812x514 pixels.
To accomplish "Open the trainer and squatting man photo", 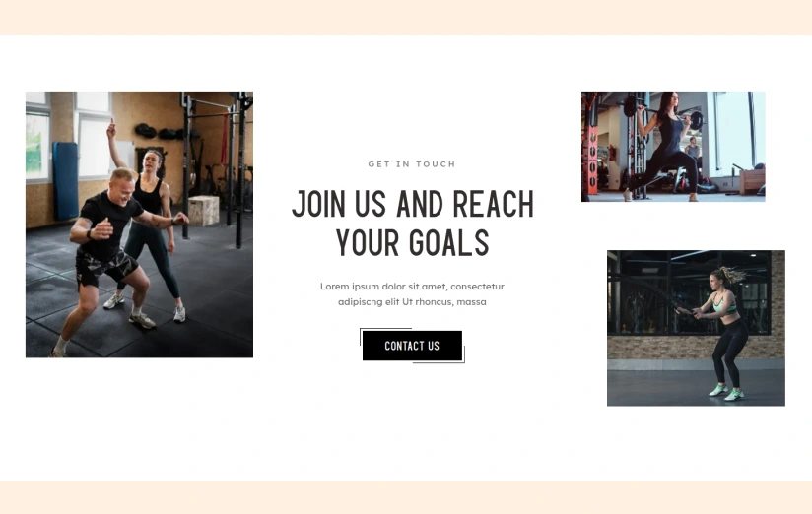I will pyautogui.click(x=139, y=225).
